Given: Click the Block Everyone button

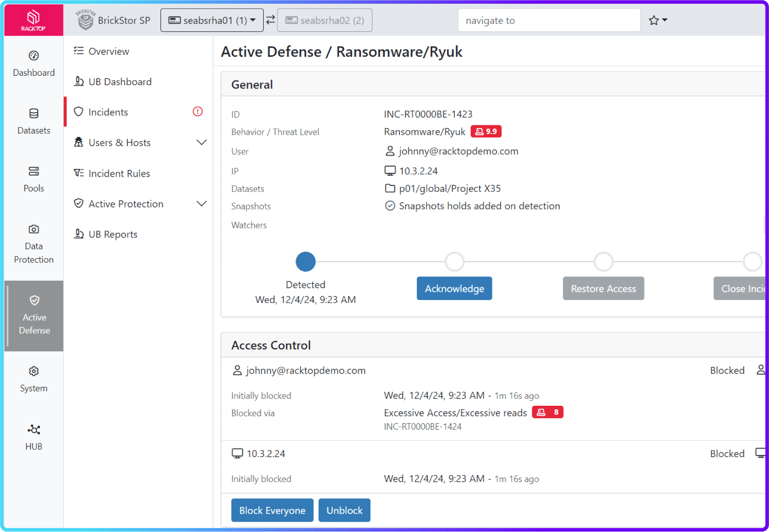Looking at the screenshot, I should coord(272,510).
